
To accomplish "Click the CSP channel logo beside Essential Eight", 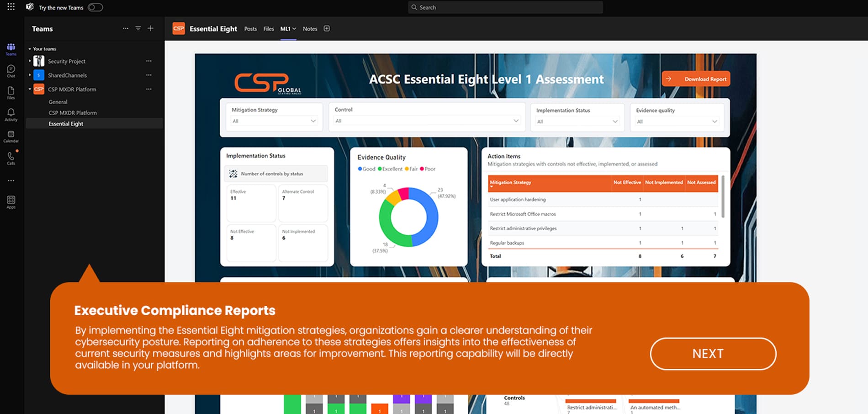I will (x=179, y=28).
